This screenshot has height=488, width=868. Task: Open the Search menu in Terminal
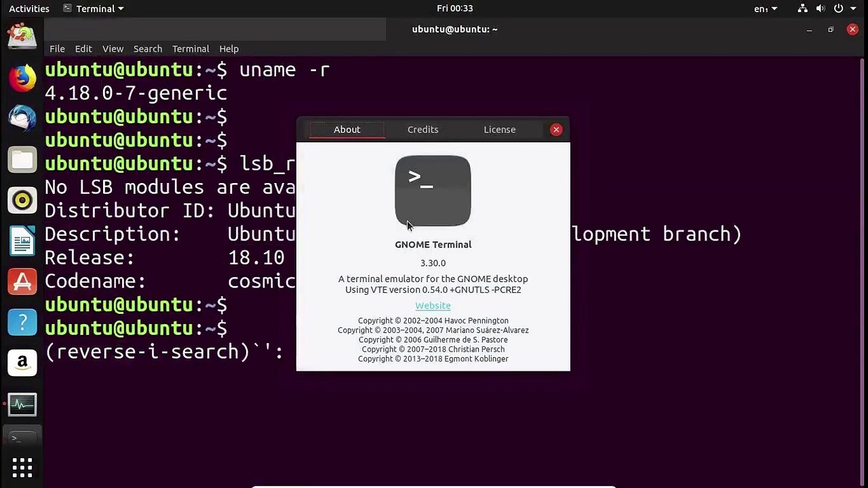point(148,49)
